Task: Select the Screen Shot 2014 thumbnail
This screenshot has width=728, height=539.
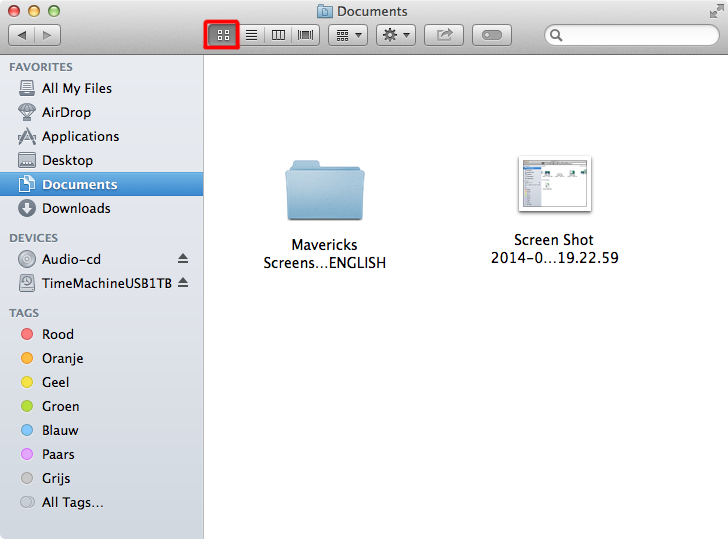Action: pyautogui.click(x=555, y=184)
